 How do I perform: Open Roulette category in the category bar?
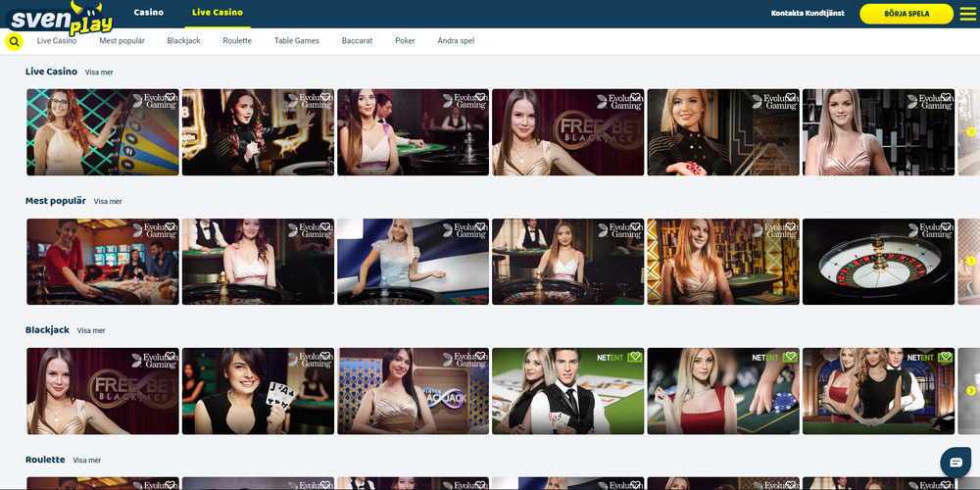point(237,40)
